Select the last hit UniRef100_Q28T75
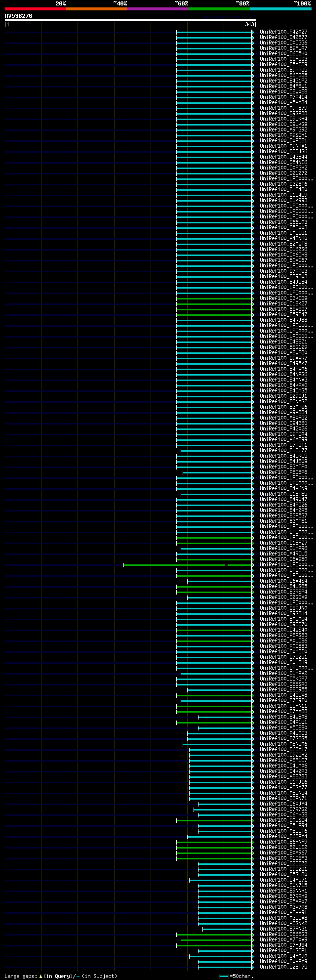Image resolution: width=316 pixels, height=980 pixels. 283,967
